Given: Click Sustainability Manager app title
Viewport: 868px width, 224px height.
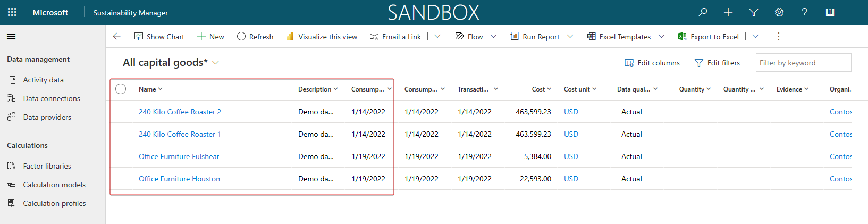Looking at the screenshot, I should (130, 13).
